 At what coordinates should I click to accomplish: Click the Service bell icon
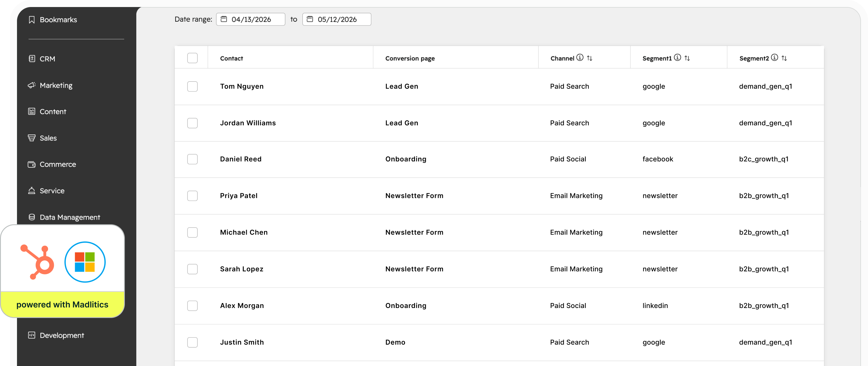[32, 191]
